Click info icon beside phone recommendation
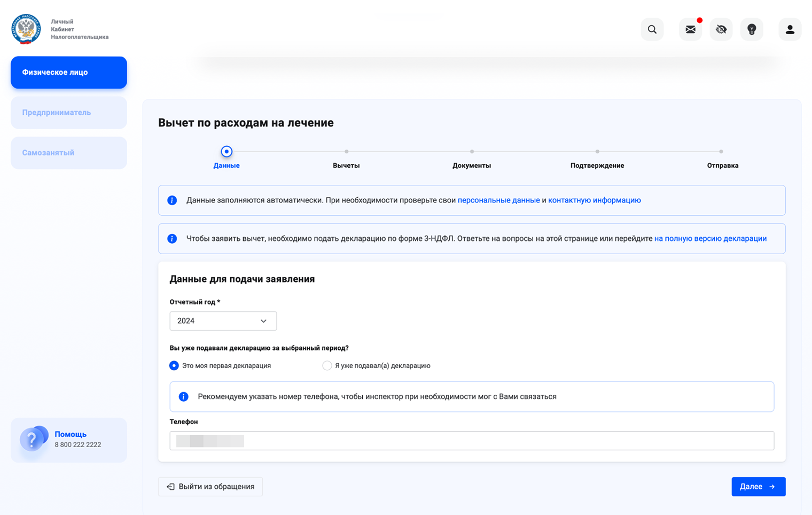This screenshot has height=515, width=812. 183,396
